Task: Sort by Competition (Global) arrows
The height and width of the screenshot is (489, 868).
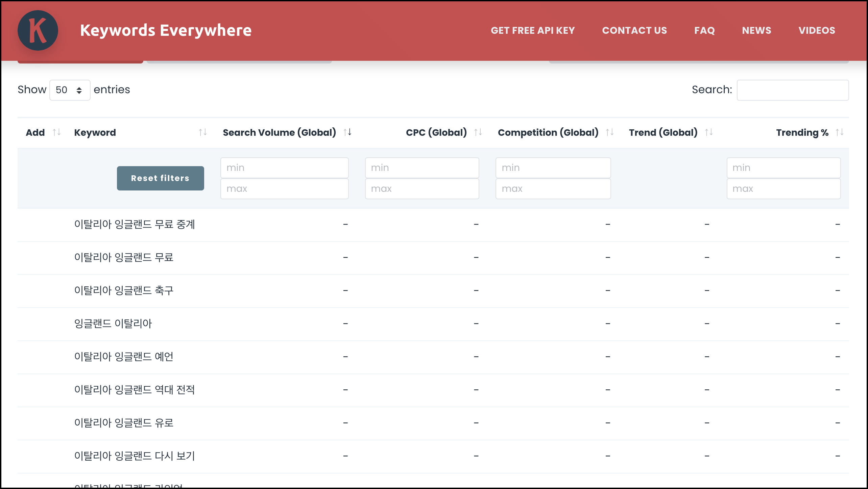Action: tap(610, 132)
